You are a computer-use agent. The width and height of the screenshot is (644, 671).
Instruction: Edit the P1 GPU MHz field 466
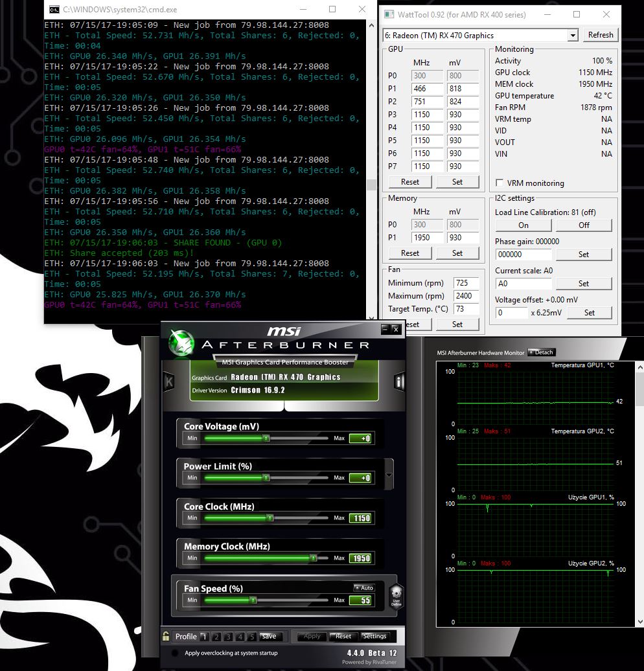(x=427, y=89)
